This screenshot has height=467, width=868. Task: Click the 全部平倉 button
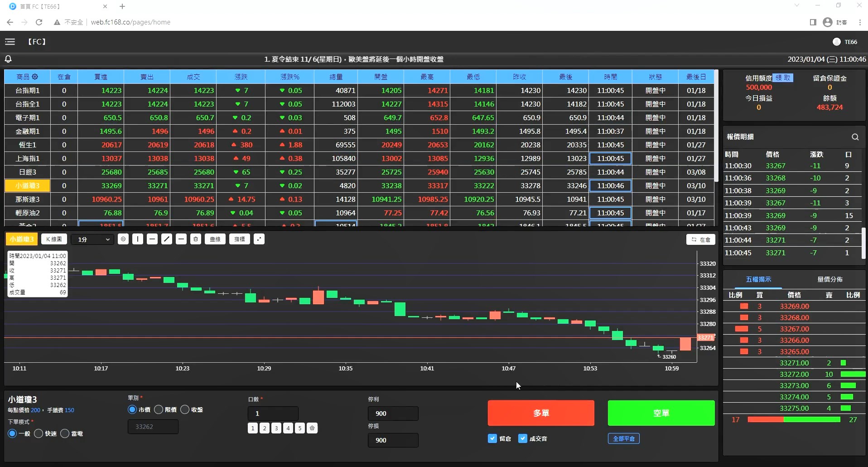(x=623, y=438)
